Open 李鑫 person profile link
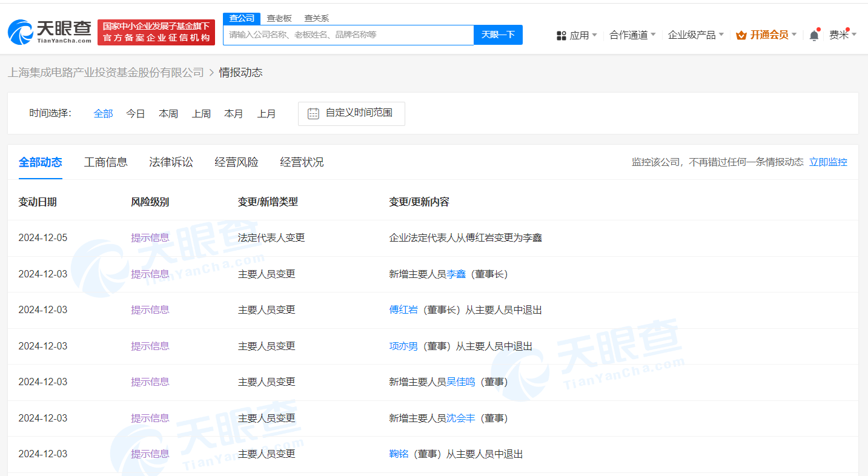Viewport: 868px width, 476px height. (x=458, y=274)
